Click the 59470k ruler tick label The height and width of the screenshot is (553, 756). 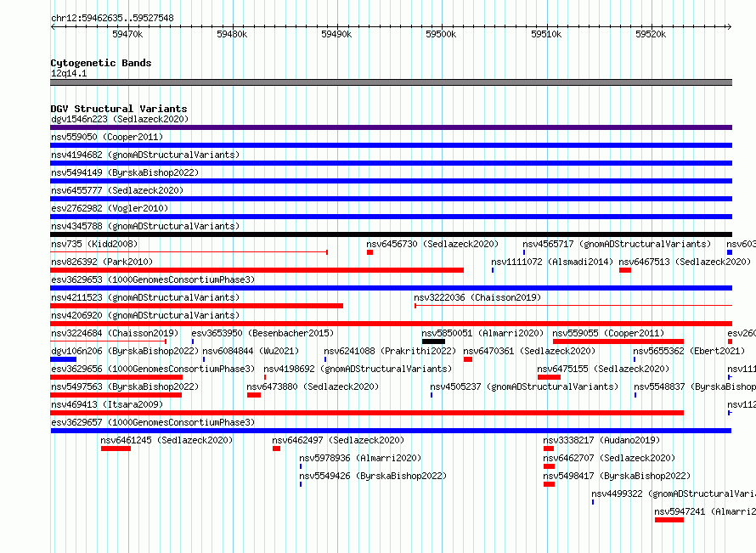pos(127,34)
